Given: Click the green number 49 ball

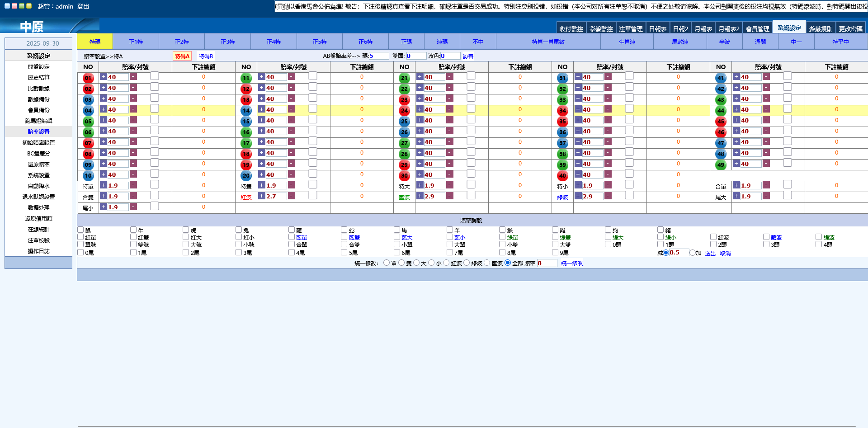Looking at the screenshot, I should 721,165.
